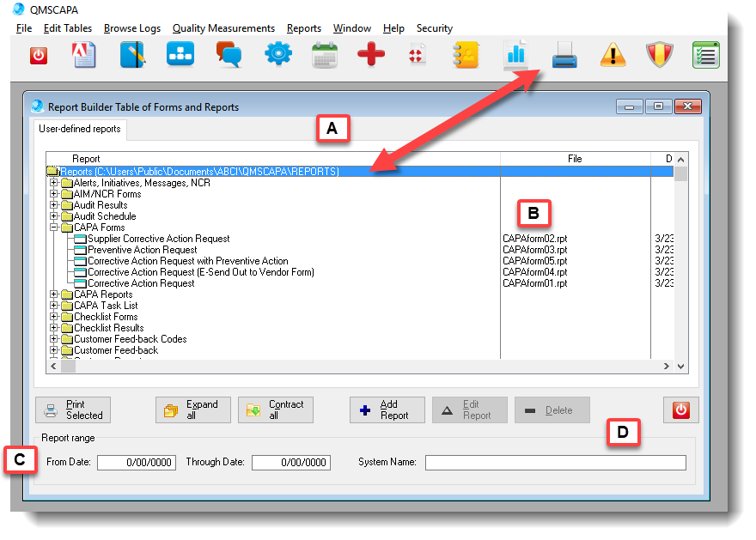Screen dimensions: 756x540
Task: Click the red and yellow shield icon
Action: pyautogui.click(x=660, y=56)
